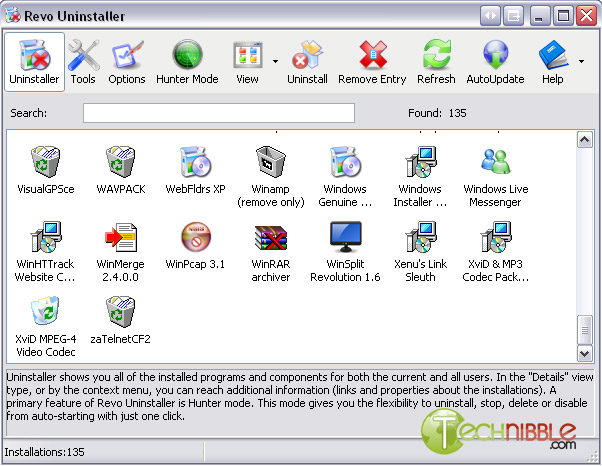
Task: Click the title bar left-right arrows button
Action: (x=490, y=16)
